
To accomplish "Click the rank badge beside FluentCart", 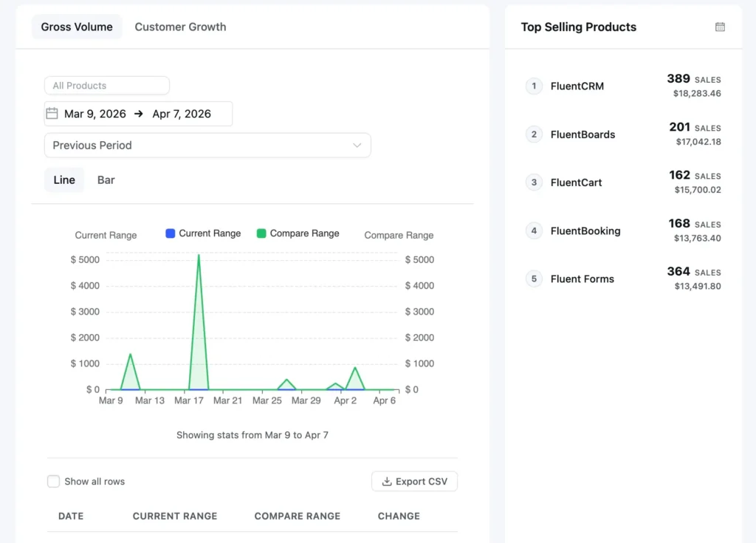I will pyautogui.click(x=534, y=182).
